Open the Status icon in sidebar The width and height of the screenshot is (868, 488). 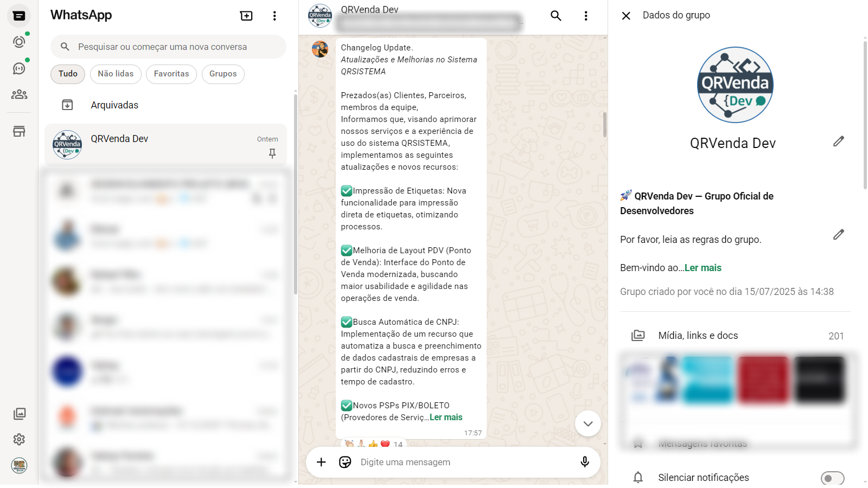click(x=19, y=42)
